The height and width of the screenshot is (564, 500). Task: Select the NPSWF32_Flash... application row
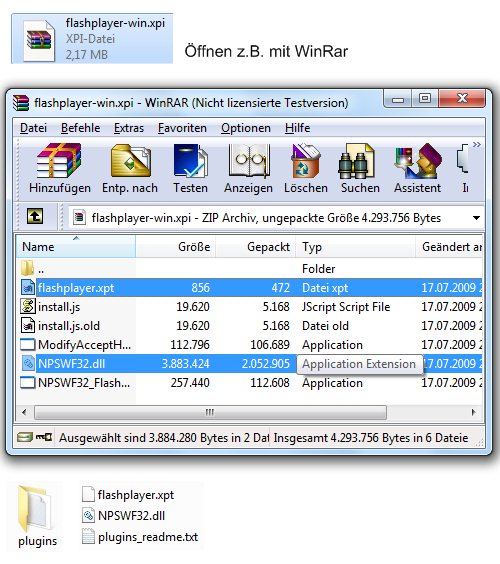249,383
